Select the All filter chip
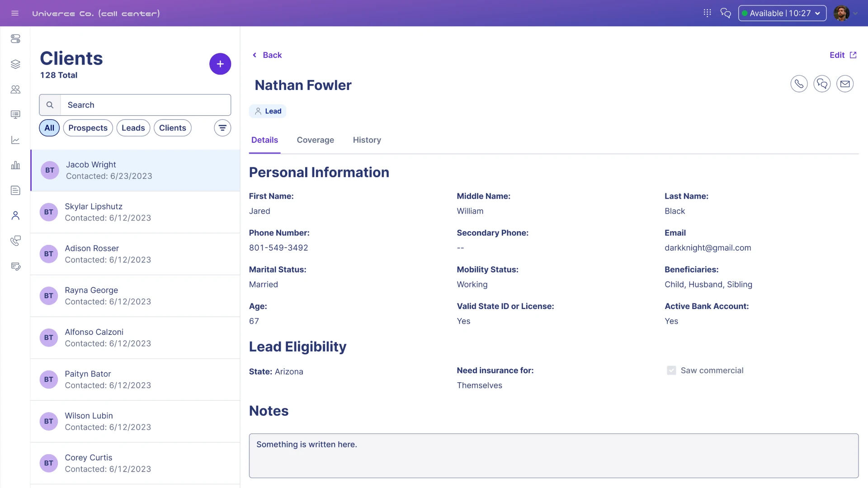Image resolution: width=868 pixels, height=488 pixels. 49,128
